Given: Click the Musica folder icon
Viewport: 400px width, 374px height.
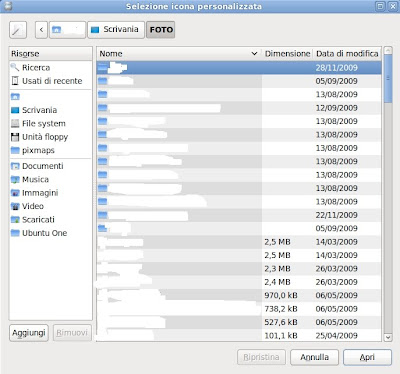Looking at the screenshot, I should pyautogui.click(x=15, y=180).
